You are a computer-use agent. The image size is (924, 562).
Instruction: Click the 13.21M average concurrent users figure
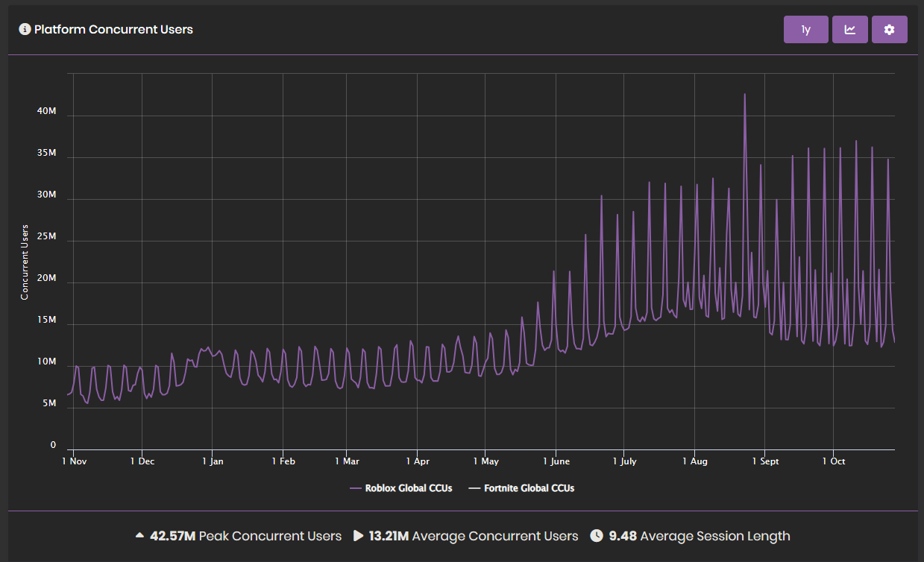(389, 536)
